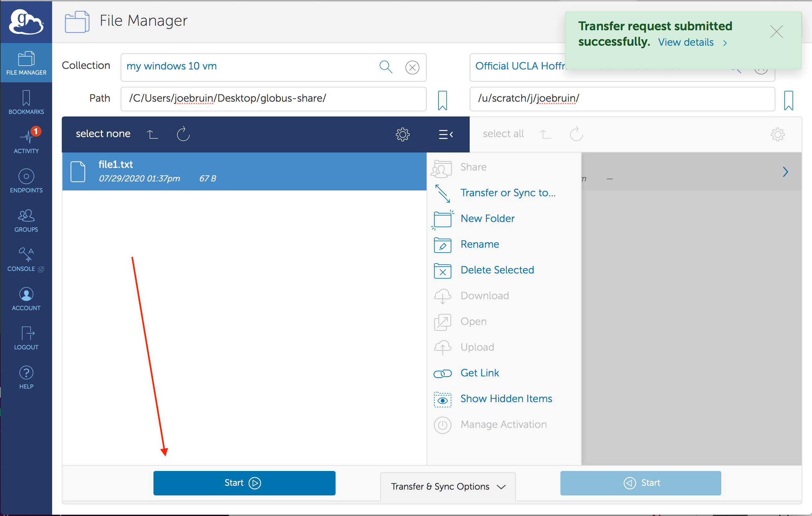Click the Globus cloud logo
Screen dimensions: 812x516
coord(26,22)
